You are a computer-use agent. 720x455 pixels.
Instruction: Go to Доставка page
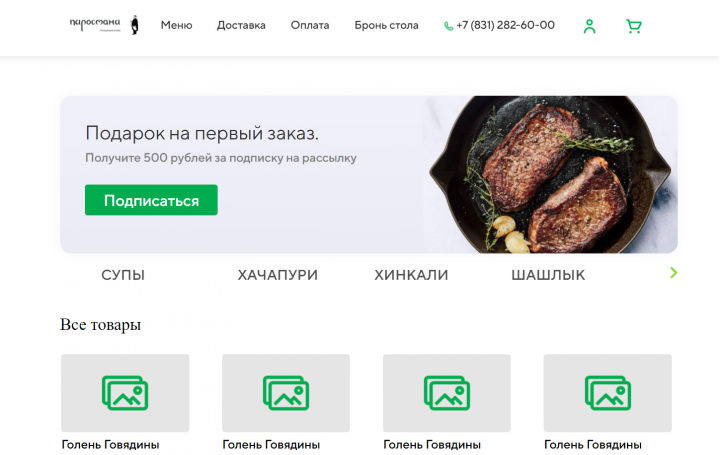[x=241, y=25]
